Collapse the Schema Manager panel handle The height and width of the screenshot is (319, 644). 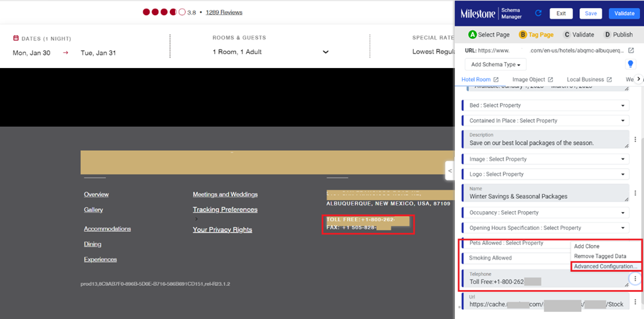tap(450, 170)
